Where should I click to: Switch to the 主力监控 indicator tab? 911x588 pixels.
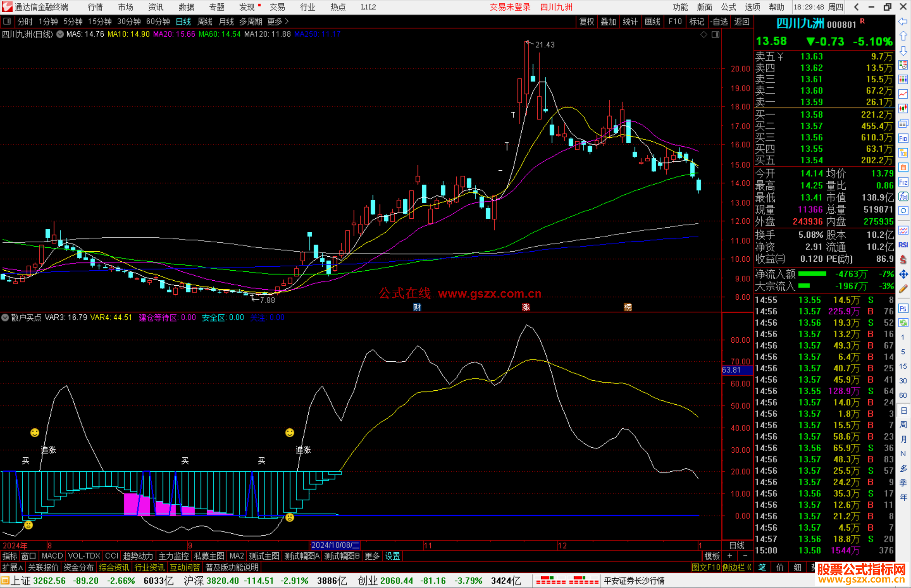pyautogui.click(x=173, y=556)
